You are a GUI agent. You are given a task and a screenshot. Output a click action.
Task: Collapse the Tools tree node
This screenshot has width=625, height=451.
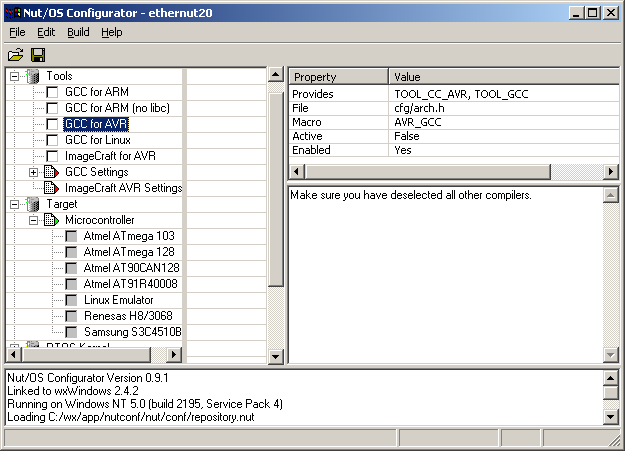pos(14,76)
